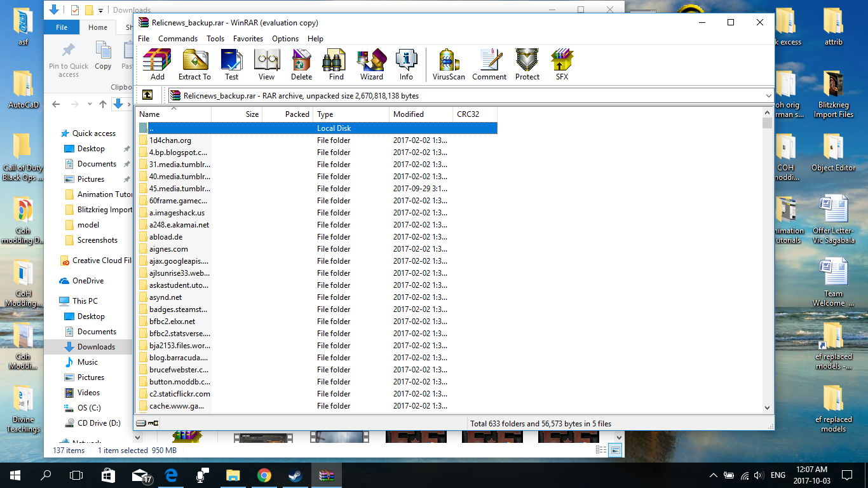Click the Protect archive icon
This screenshot has height=488, width=868.
click(527, 65)
